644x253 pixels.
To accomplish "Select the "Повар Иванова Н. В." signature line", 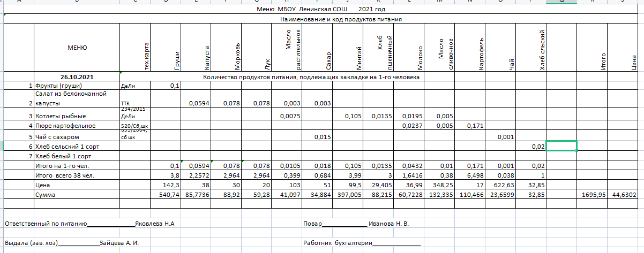I will point(356,223).
